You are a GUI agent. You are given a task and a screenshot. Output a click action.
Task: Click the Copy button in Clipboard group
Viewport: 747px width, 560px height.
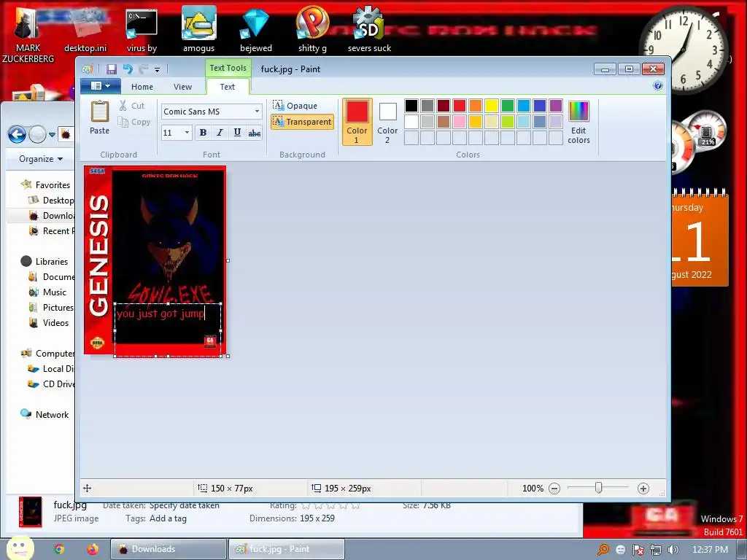pyautogui.click(x=134, y=122)
